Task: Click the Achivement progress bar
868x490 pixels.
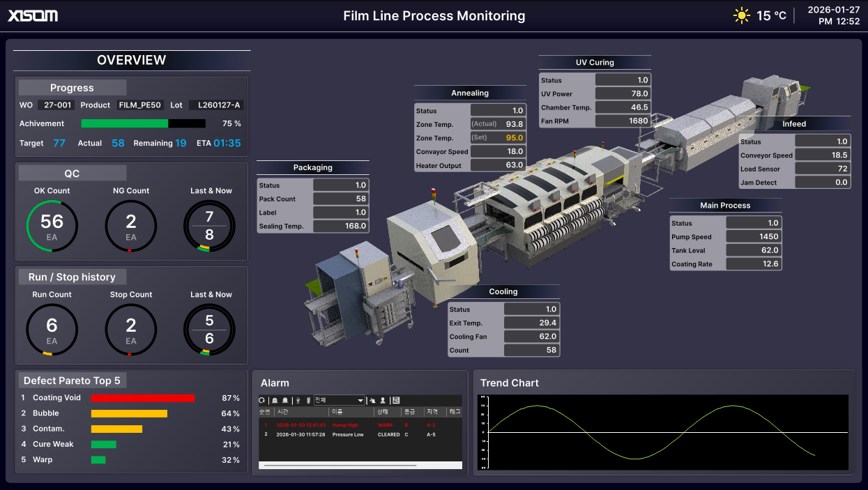Action: click(x=143, y=123)
